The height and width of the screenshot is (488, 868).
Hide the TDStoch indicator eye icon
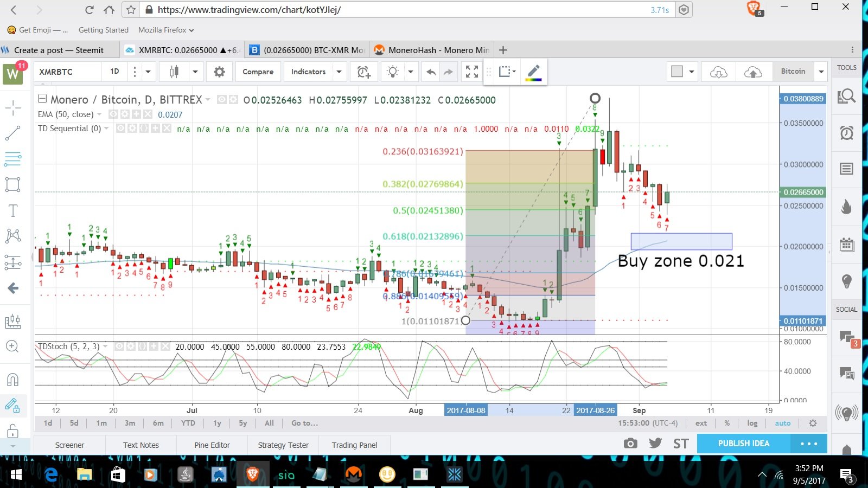(x=119, y=346)
